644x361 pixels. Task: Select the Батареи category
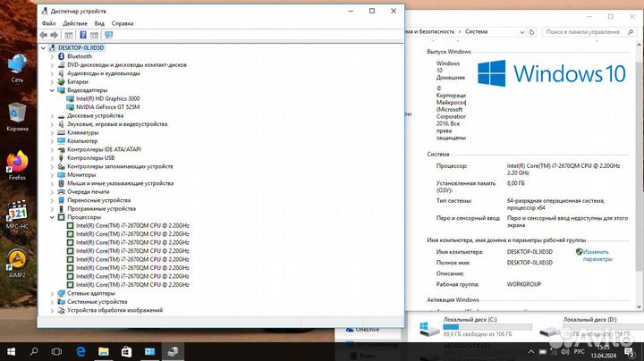pyautogui.click(x=78, y=81)
